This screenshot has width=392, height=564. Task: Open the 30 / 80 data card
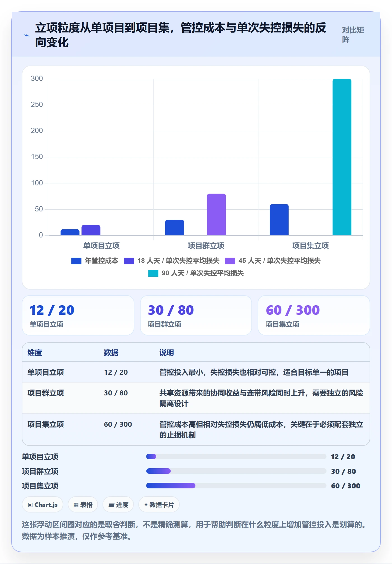pyautogui.click(x=196, y=315)
